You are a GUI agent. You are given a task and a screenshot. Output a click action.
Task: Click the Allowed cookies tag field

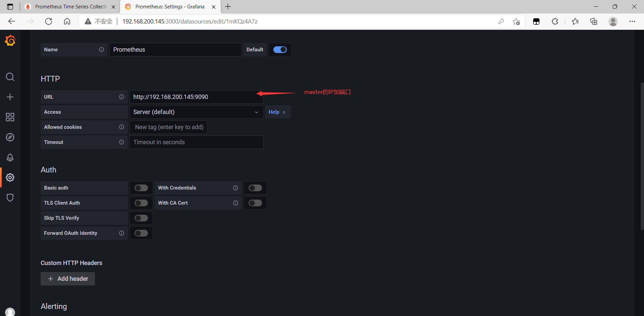[x=168, y=127]
